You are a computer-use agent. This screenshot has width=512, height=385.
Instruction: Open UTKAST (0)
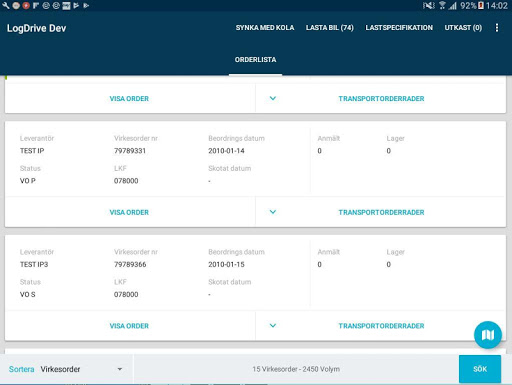(463, 28)
